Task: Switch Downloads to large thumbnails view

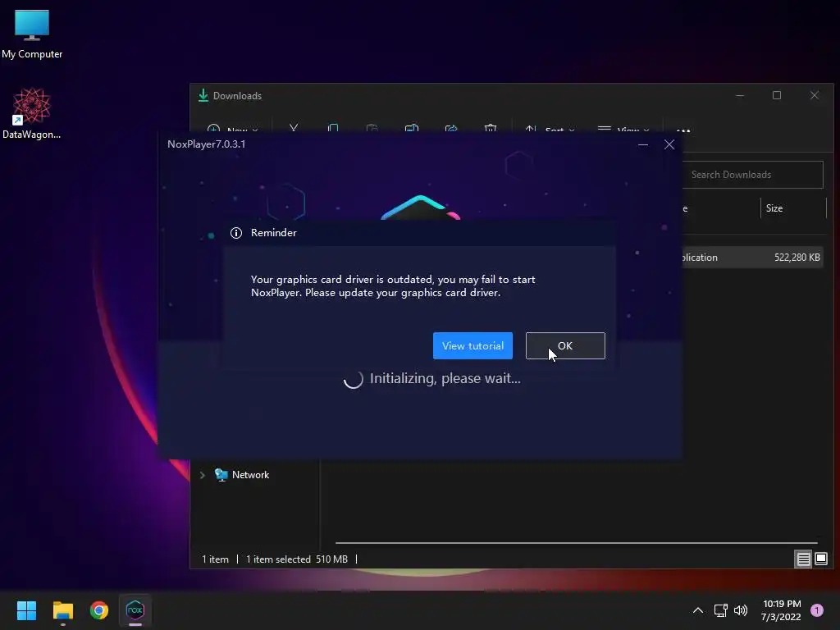Action: point(821,559)
